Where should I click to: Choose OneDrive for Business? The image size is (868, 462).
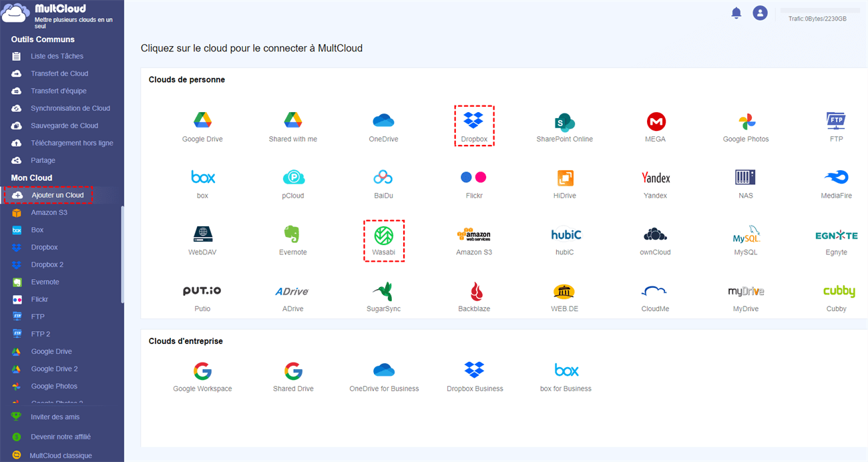(x=384, y=370)
